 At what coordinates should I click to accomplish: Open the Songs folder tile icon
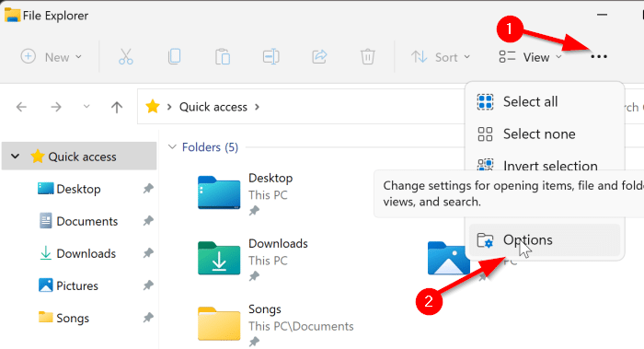219,323
